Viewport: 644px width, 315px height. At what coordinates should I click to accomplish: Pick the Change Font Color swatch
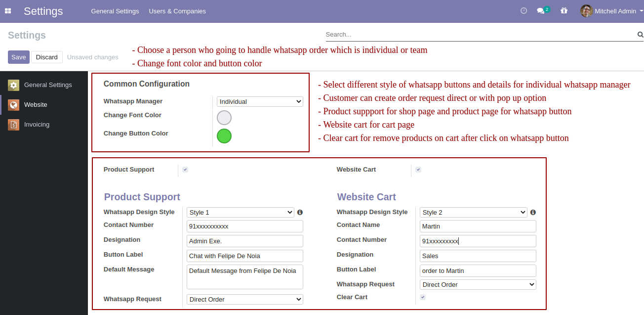click(224, 118)
